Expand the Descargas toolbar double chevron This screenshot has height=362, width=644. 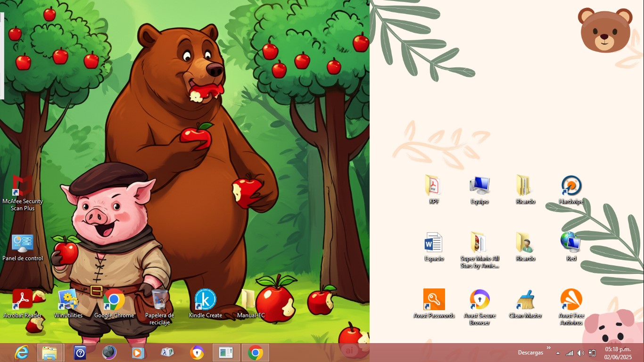pyautogui.click(x=548, y=348)
